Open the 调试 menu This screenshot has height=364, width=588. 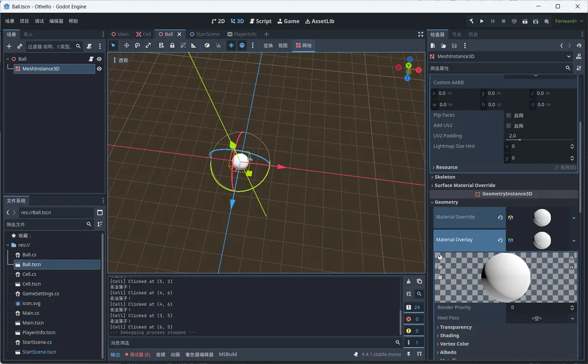(39, 21)
